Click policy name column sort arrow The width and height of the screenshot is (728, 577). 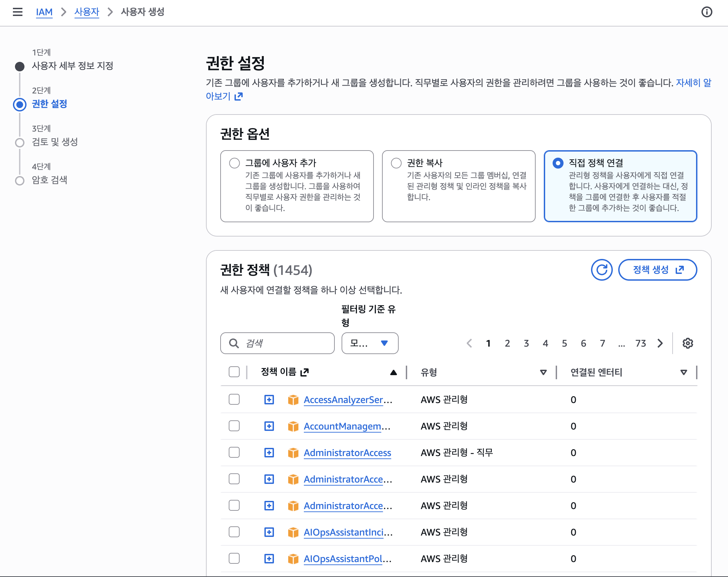(394, 372)
